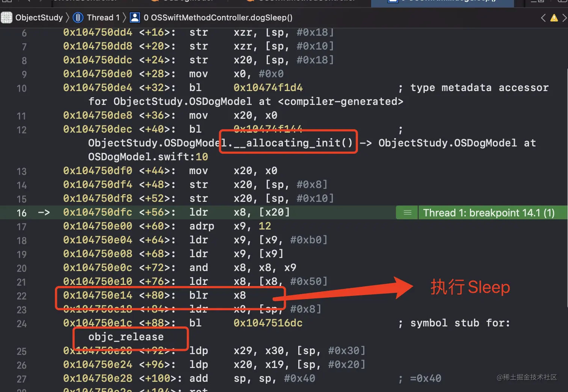Click the ObjectStudy project icon in the jump bar
Screen dimensions: 568x392
pyautogui.click(x=6, y=17)
